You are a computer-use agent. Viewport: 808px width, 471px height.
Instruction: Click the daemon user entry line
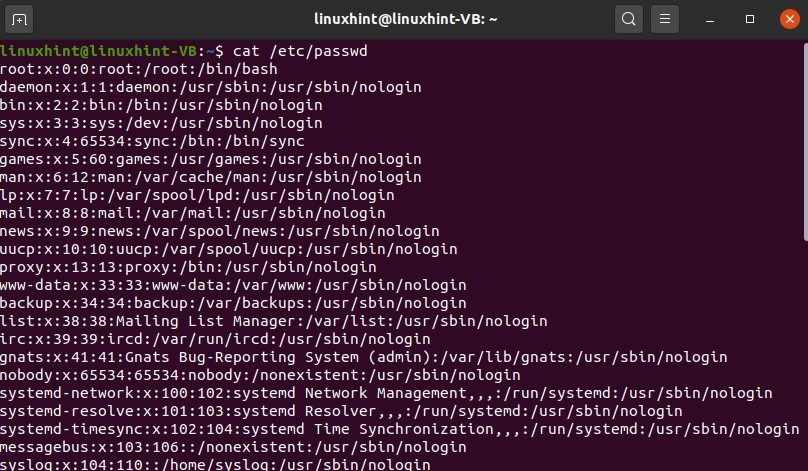pos(210,87)
